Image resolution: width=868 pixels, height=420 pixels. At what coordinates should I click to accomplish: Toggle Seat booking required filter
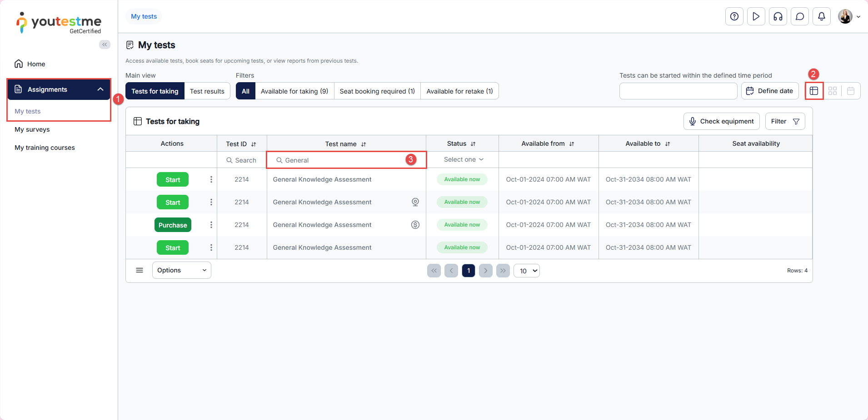tap(377, 91)
